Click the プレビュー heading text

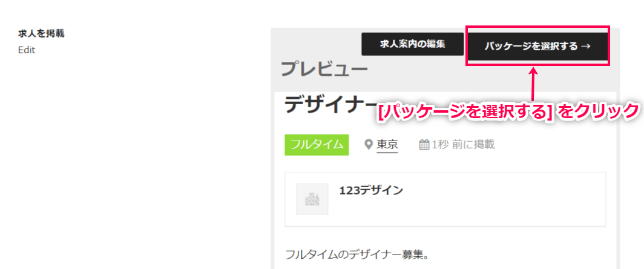[x=324, y=70]
